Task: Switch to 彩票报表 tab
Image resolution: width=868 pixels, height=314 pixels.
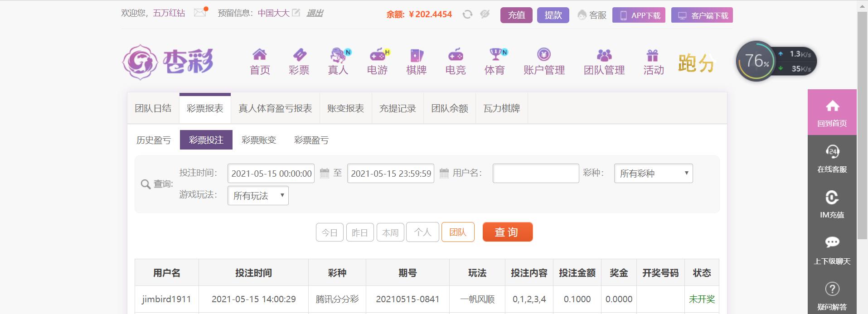Action: (205, 108)
